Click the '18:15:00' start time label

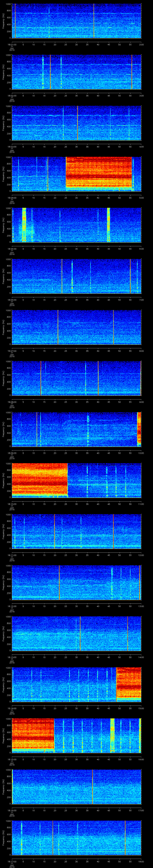coord(12,759)
